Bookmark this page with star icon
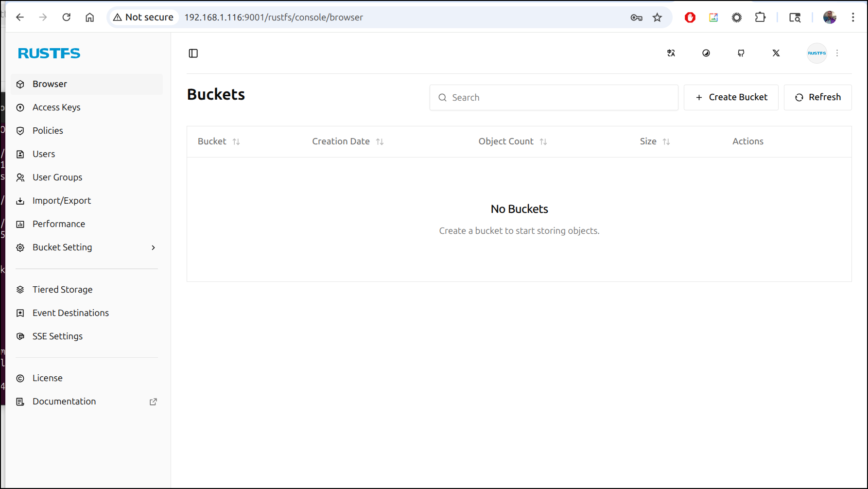Viewport: 868px width, 489px height. (x=657, y=17)
